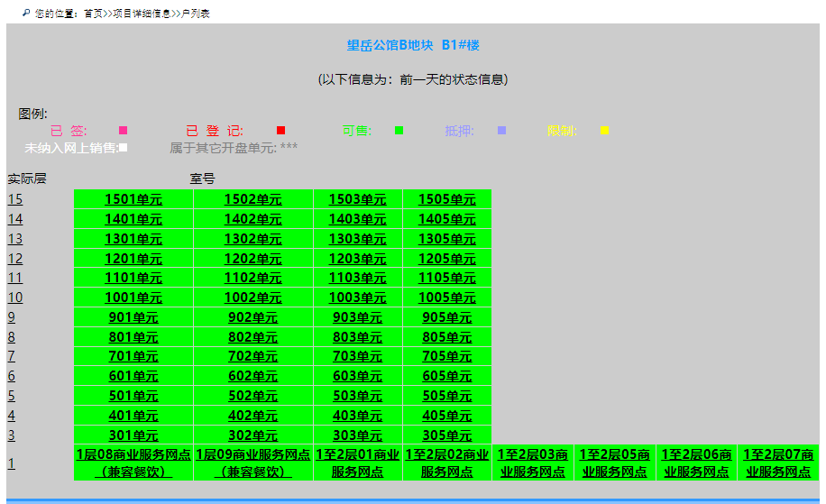Viewport: 826px width, 504px height.
Task: Open 1至2层07商业服务网点
Action: (778, 463)
